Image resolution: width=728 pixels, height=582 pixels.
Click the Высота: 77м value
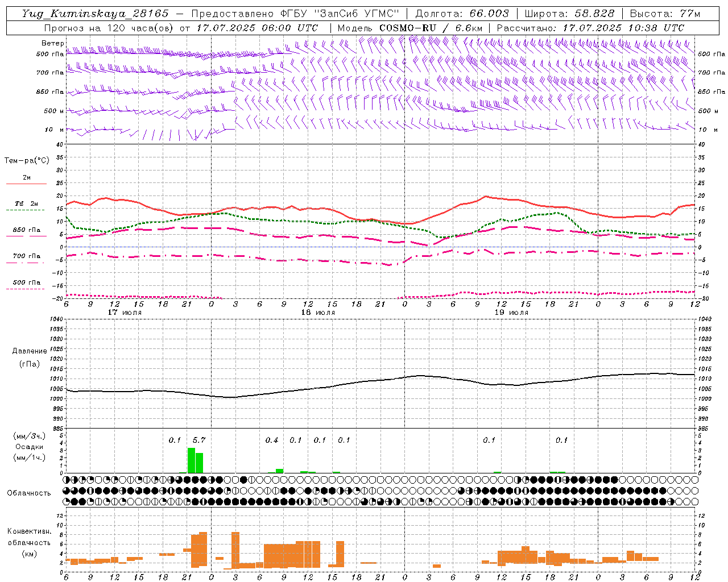pyautogui.click(x=665, y=14)
